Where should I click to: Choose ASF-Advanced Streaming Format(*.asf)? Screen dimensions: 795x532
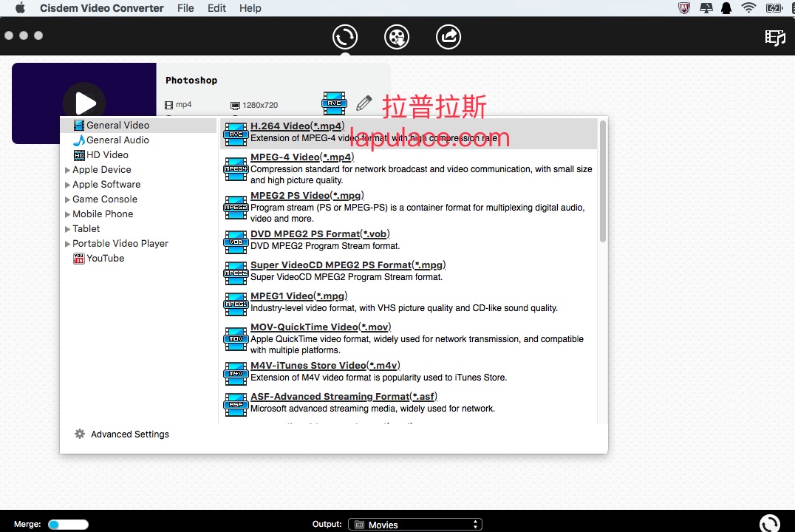[x=409, y=403]
